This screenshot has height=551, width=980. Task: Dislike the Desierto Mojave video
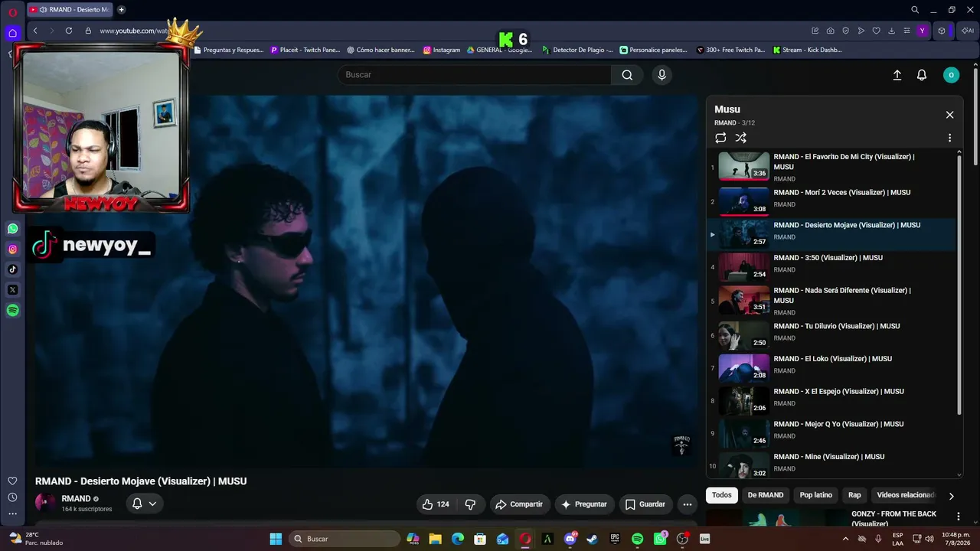470,504
